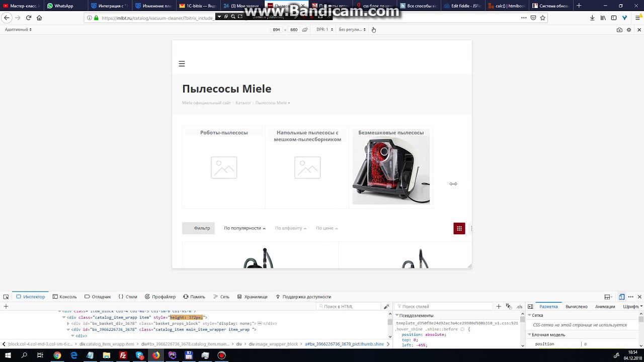Open PhpStorm from the taskbar
Image resolution: width=644 pixels, height=362 pixels.
pyautogui.click(x=173, y=355)
